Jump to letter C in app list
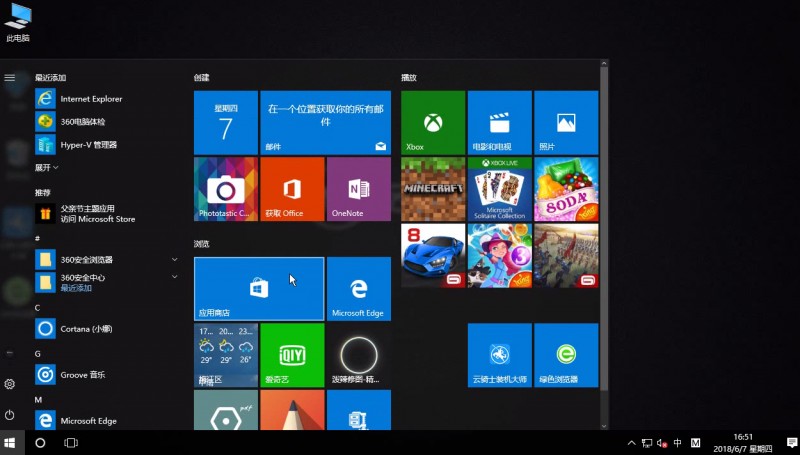800x455 pixels. [x=37, y=308]
